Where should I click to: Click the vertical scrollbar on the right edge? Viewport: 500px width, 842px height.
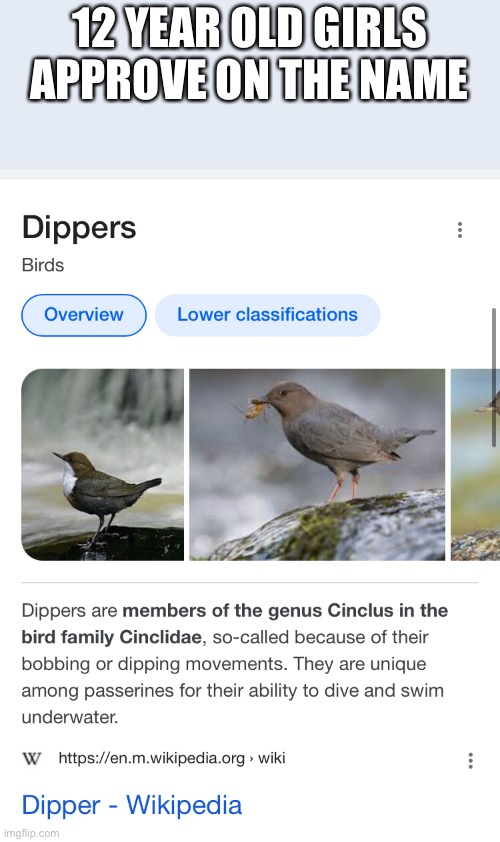coord(494,378)
